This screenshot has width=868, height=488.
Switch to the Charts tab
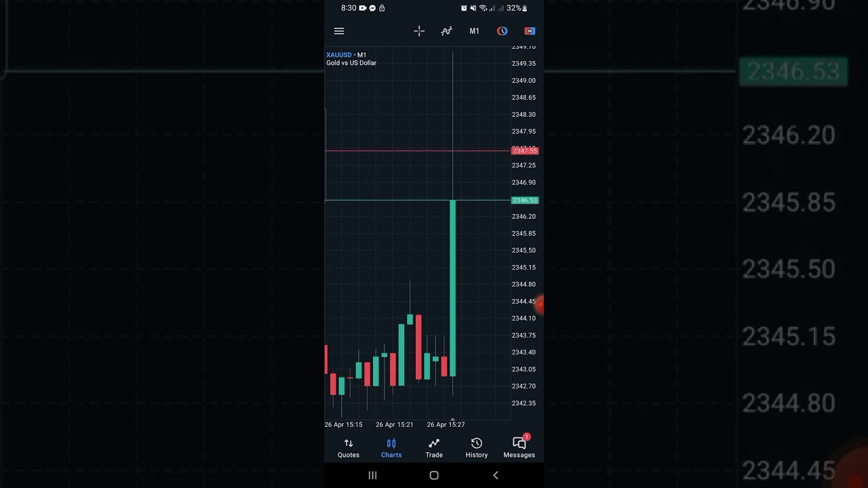pos(391,448)
